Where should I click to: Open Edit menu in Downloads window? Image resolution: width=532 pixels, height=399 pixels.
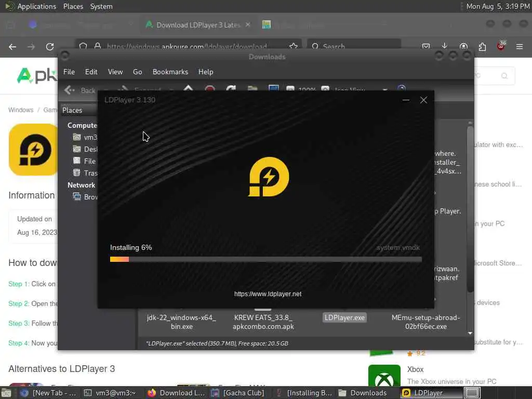pyautogui.click(x=91, y=72)
